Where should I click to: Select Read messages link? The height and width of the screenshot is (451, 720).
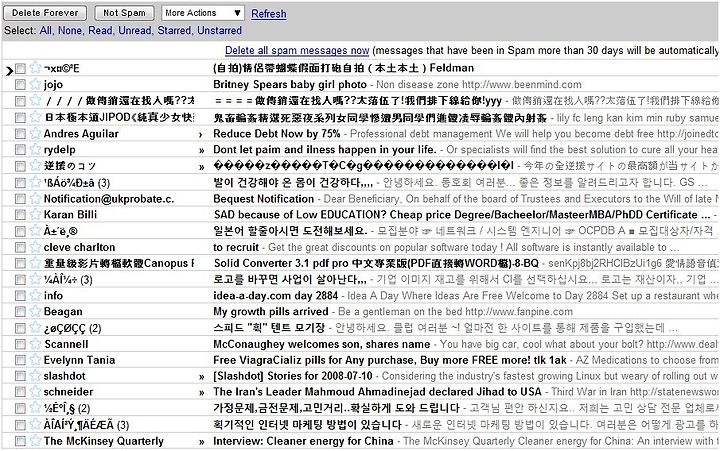click(100, 30)
